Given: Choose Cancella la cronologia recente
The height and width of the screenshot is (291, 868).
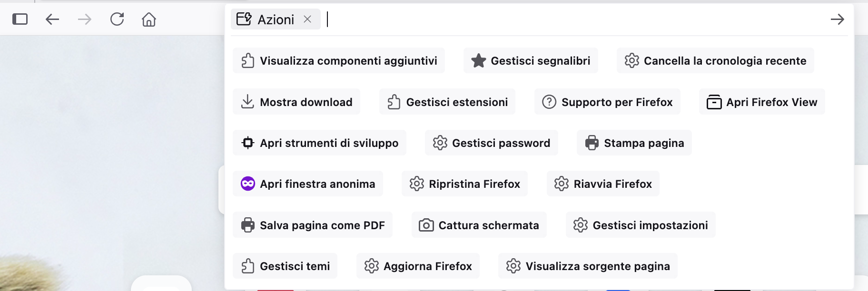Looking at the screenshot, I should tap(715, 61).
